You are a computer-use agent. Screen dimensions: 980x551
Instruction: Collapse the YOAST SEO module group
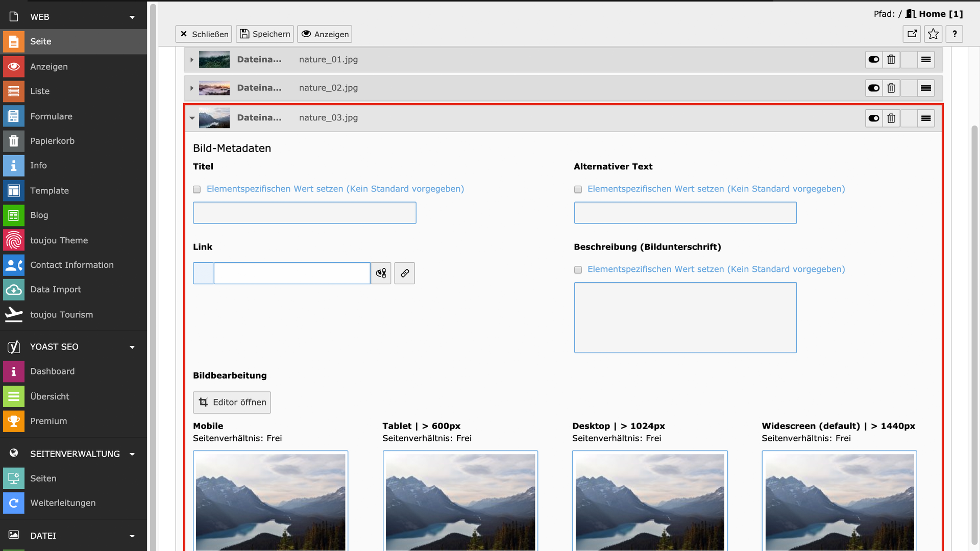click(132, 347)
